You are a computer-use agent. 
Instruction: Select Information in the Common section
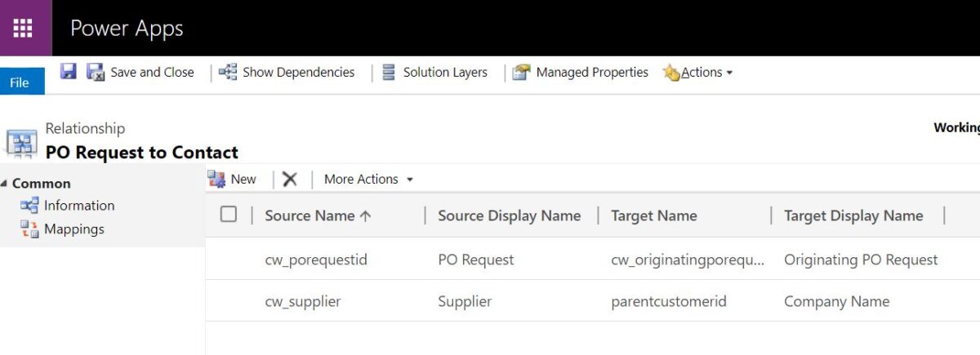[79, 206]
